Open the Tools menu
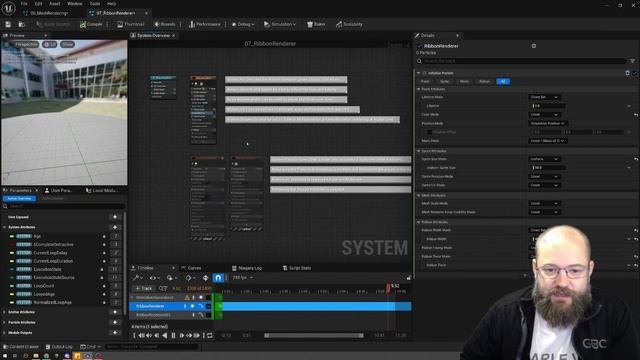Image resolution: width=640 pixels, height=360 pixels. click(95, 4)
